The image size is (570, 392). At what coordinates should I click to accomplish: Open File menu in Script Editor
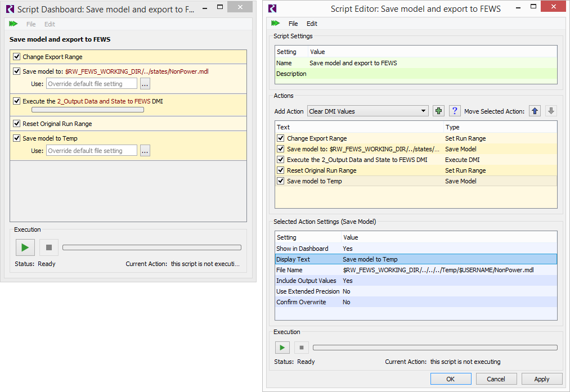pyautogui.click(x=293, y=23)
